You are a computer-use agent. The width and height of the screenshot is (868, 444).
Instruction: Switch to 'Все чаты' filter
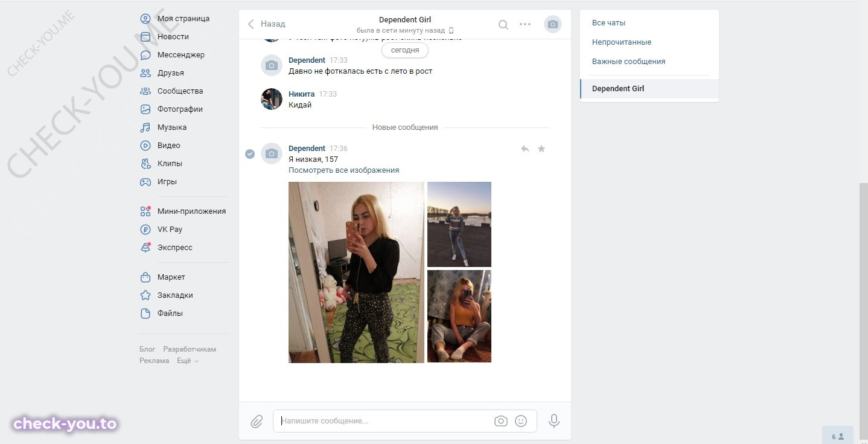coord(608,23)
